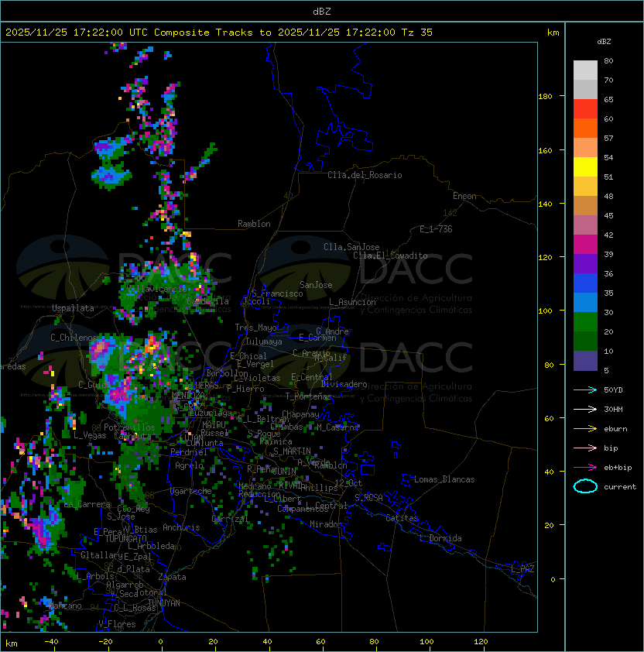Screen dimensions: 644x652
Task: Click the '50YD' legend label
Action: pyautogui.click(x=613, y=389)
